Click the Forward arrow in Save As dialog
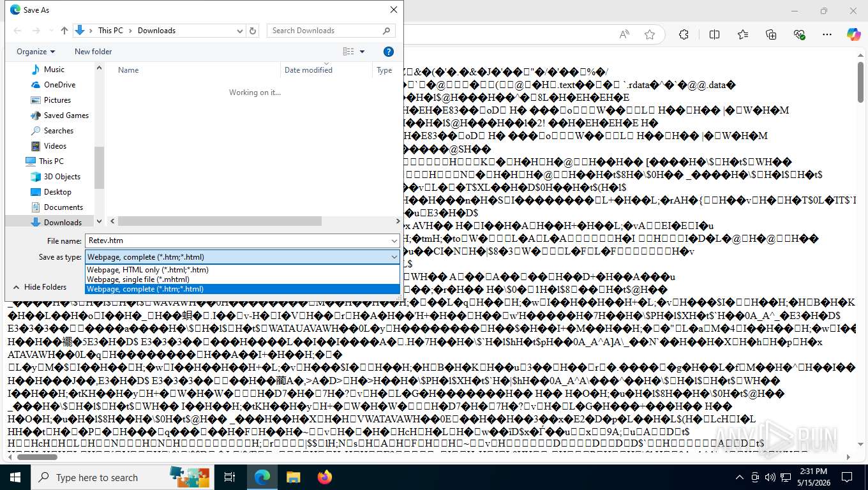Viewport: 868px width, 490px height. [36, 31]
